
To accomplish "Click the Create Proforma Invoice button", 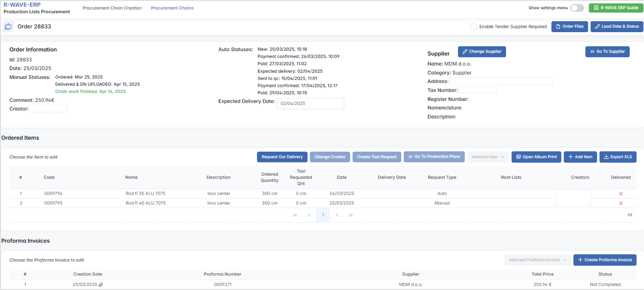I will (x=605, y=260).
